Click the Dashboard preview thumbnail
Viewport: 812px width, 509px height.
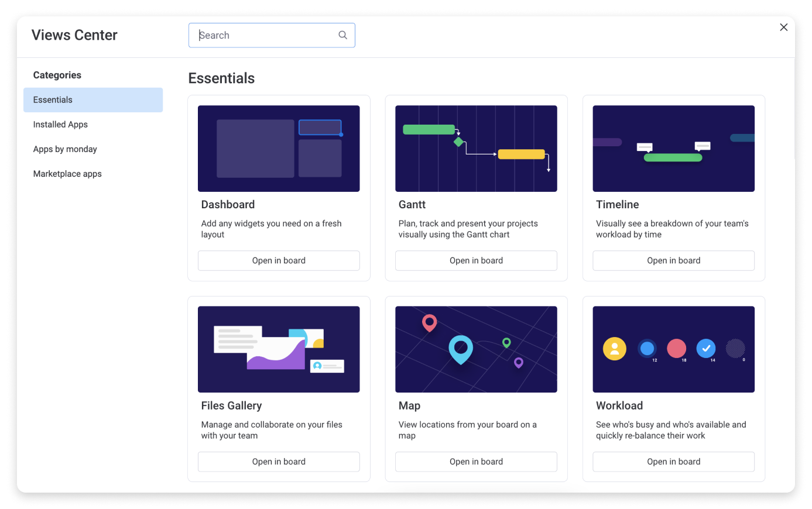tap(279, 149)
